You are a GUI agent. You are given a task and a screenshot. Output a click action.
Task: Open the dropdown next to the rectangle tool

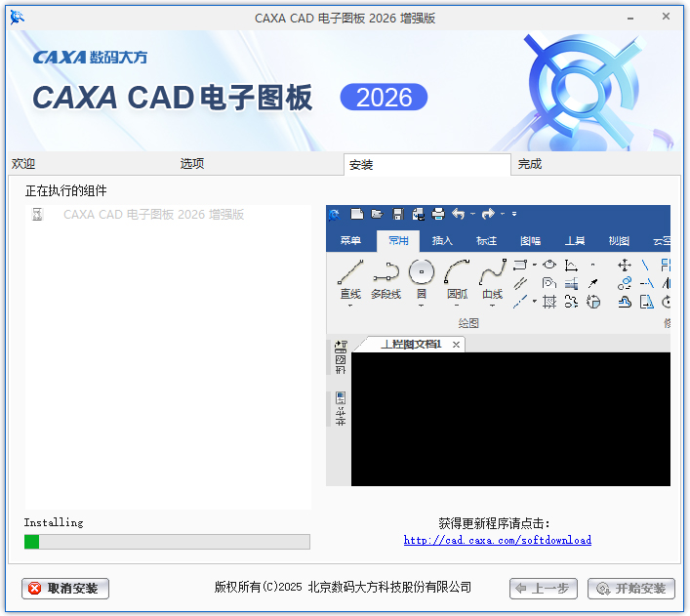tap(535, 265)
